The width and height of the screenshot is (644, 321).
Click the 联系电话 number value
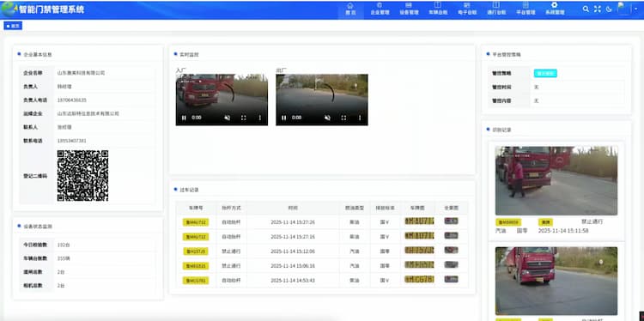tap(72, 141)
